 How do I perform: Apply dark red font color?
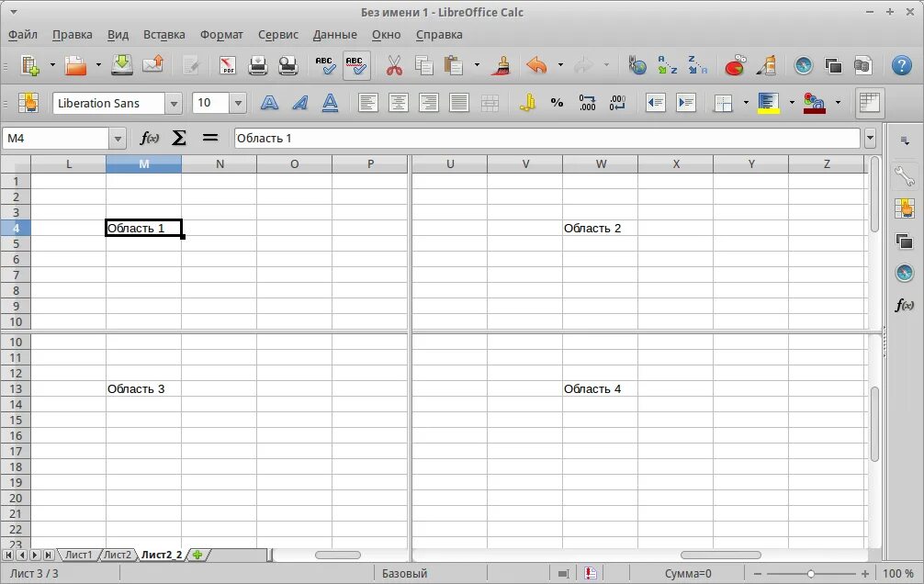pos(815,103)
